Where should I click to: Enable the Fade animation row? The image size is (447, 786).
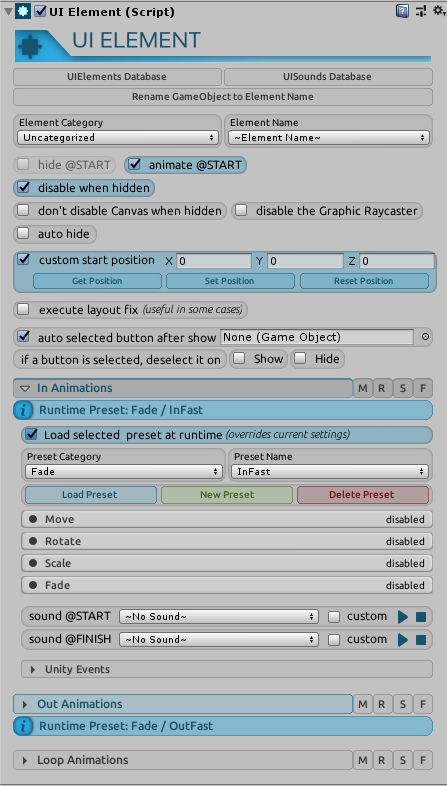click(x=227, y=585)
